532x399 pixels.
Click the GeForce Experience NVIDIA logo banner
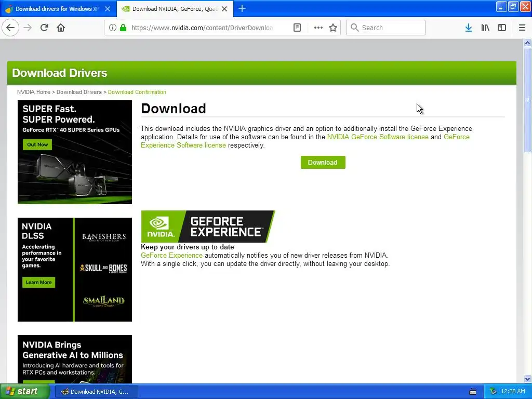coord(208,227)
